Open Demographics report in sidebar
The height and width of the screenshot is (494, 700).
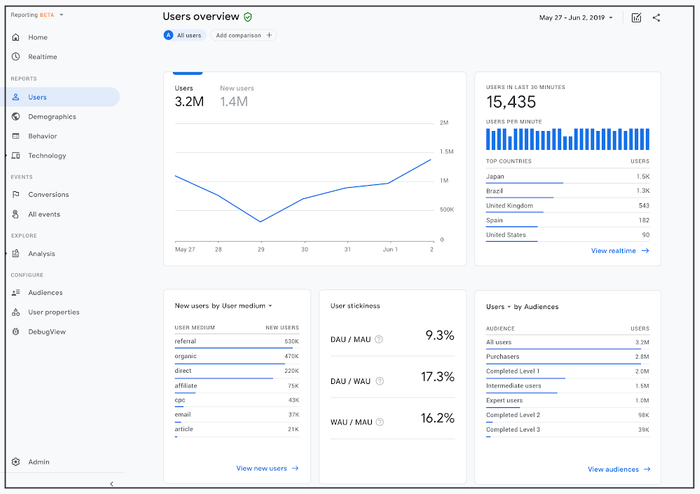point(51,117)
